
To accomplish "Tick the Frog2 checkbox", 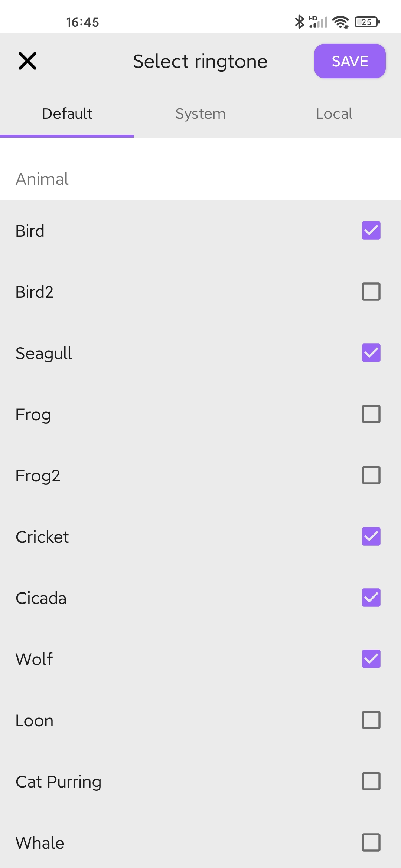I will (371, 475).
